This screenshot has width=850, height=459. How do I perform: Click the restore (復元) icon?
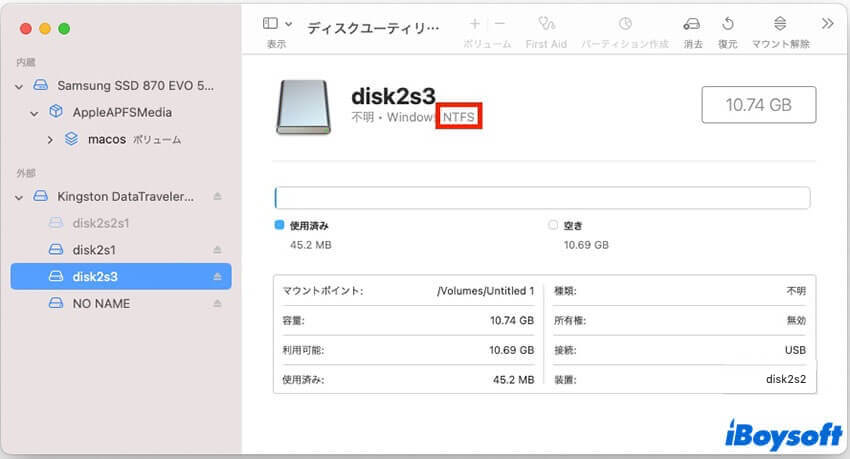tap(727, 23)
